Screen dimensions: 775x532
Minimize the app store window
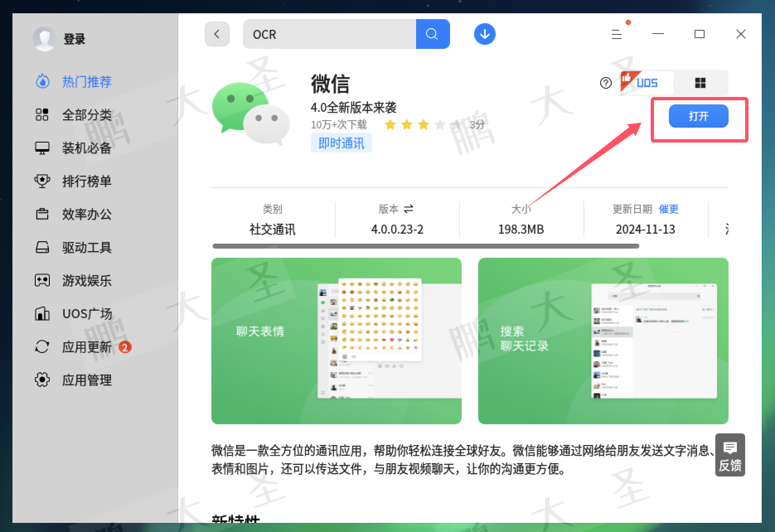click(x=658, y=34)
